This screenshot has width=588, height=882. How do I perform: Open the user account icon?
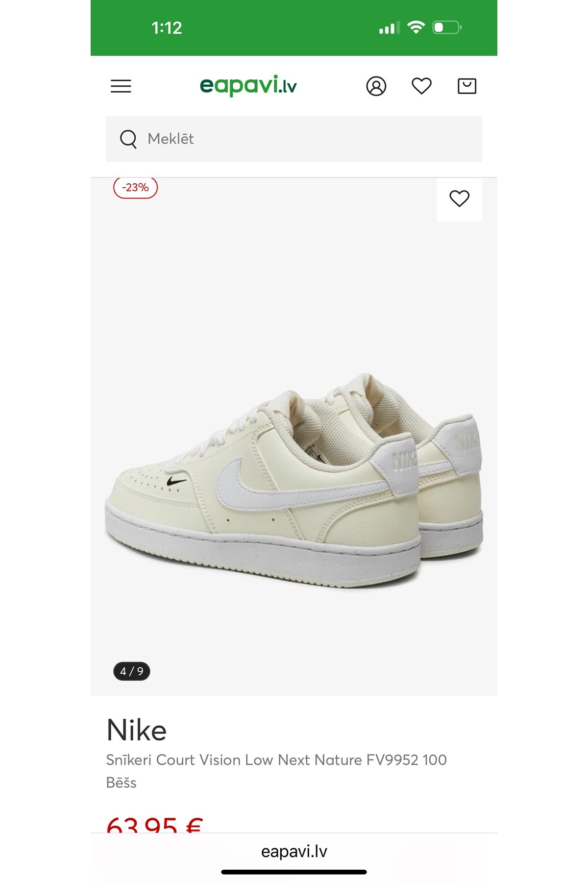click(x=376, y=86)
